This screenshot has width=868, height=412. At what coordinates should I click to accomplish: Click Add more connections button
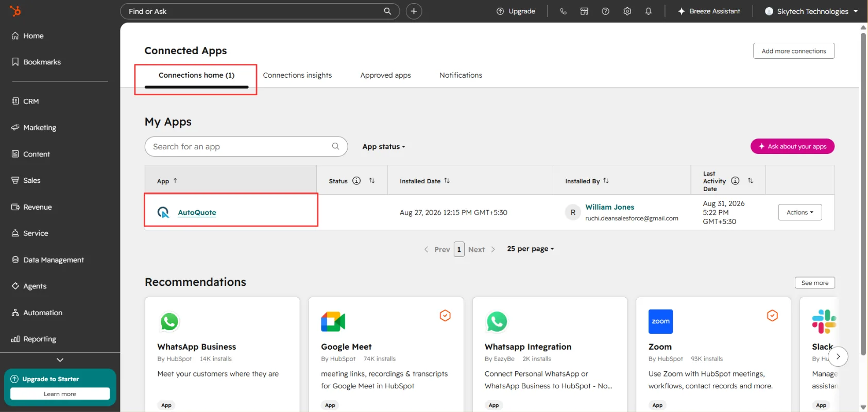(x=794, y=51)
